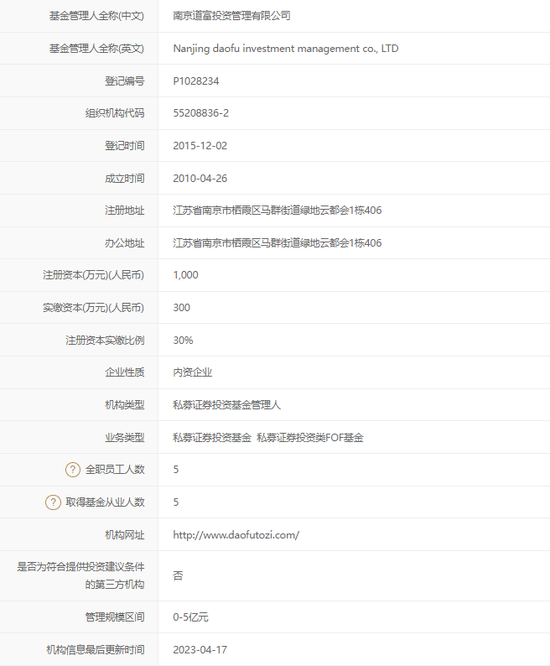Click the registration number P1028234
The height and width of the screenshot is (666, 550).
click(196, 81)
